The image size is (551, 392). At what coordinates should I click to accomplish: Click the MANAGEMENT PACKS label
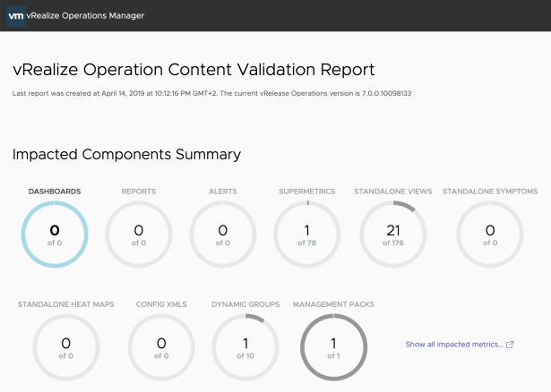[333, 304]
